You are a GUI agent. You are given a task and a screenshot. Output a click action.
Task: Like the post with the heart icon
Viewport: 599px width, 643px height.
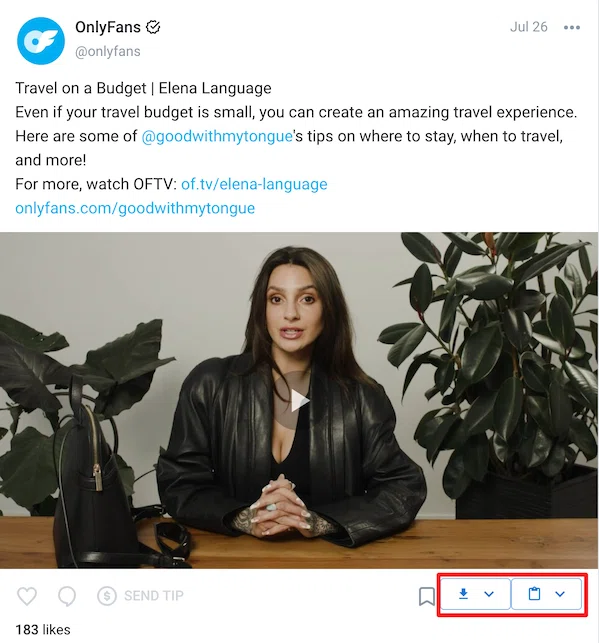click(x=27, y=596)
